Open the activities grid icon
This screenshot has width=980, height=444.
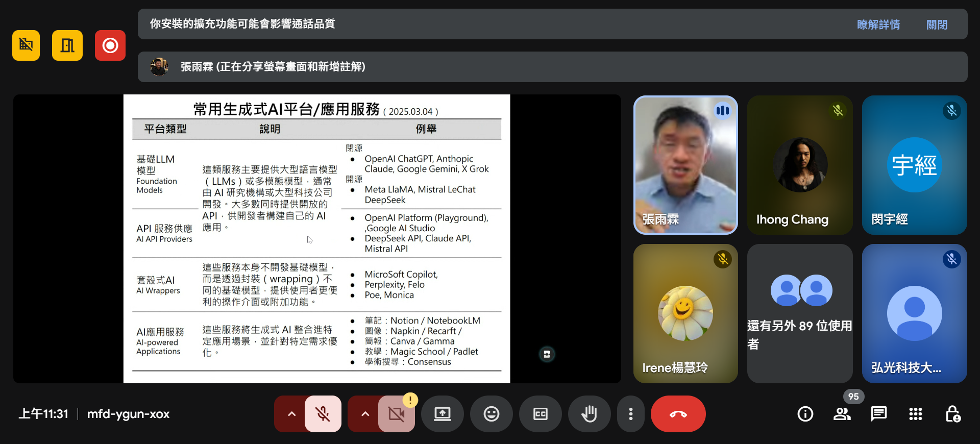pyautogui.click(x=916, y=414)
